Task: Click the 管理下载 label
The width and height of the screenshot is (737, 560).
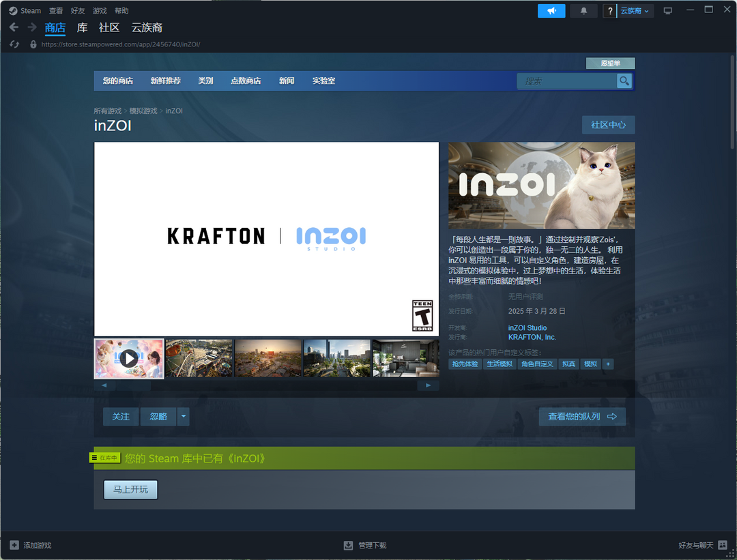Action: 373,545
